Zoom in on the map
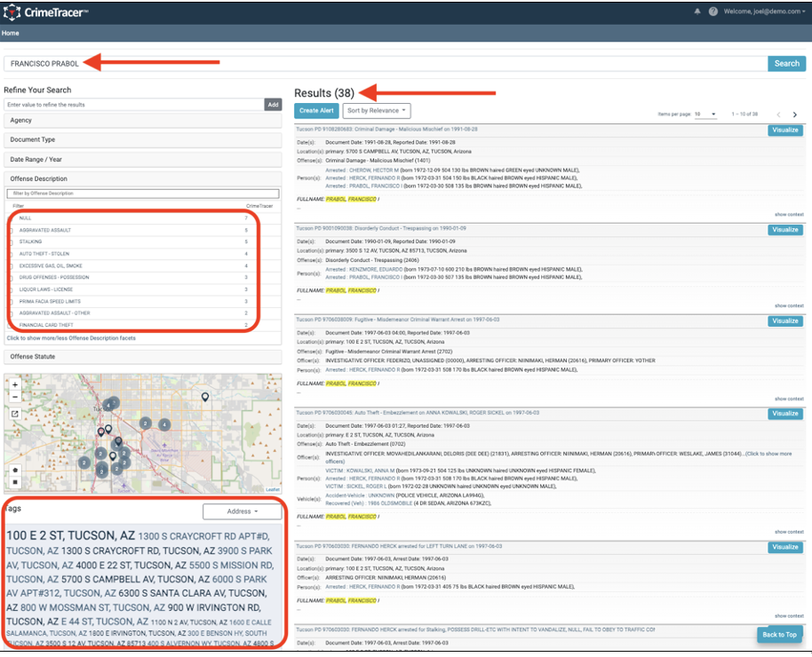The width and height of the screenshot is (812, 657). tap(14, 384)
